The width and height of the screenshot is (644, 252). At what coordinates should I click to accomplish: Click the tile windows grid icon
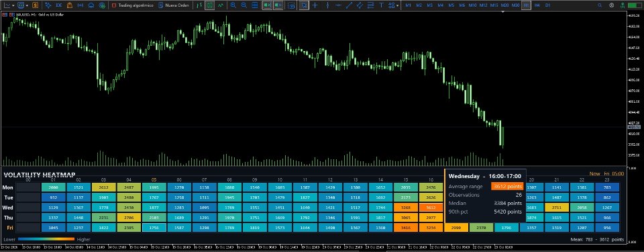[255, 5]
